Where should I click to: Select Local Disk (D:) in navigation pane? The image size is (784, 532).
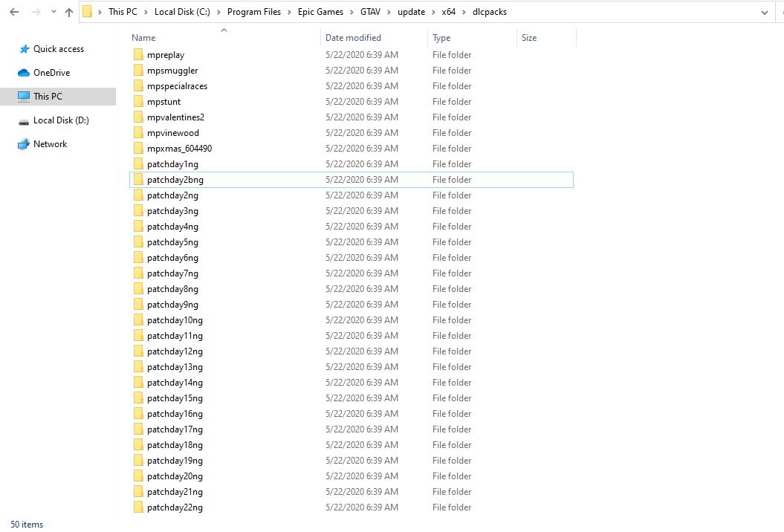58,120
